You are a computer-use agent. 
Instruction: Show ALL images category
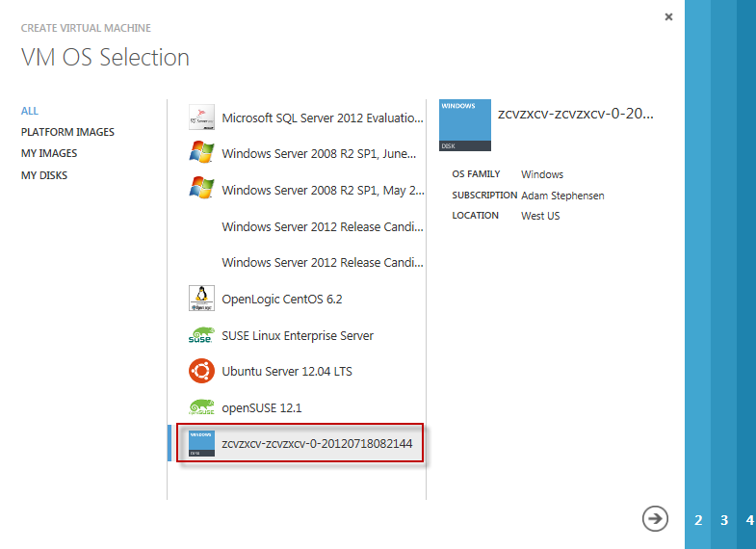click(30, 111)
